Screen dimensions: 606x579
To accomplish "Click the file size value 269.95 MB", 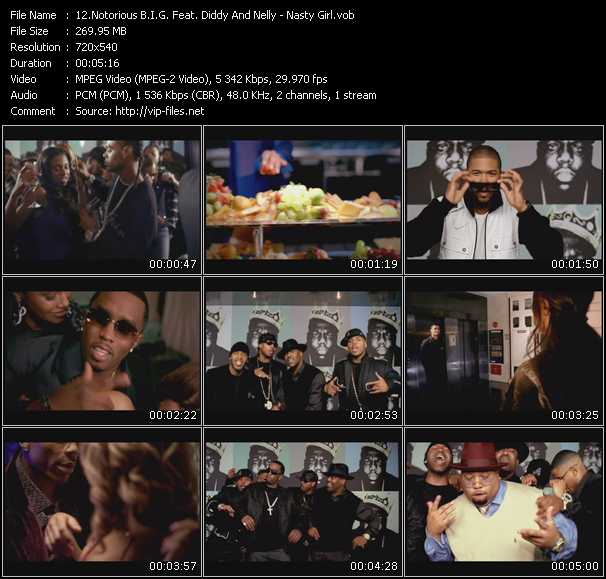I will [101, 31].
